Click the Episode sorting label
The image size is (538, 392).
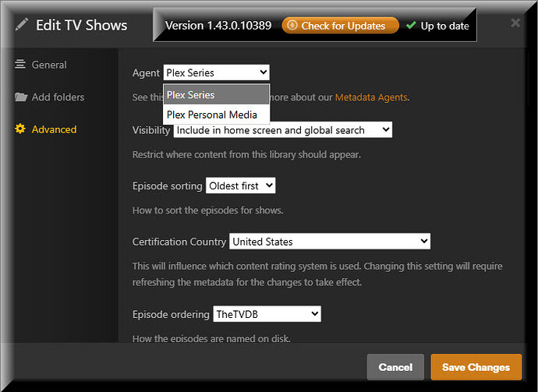[x=167, y=186]
